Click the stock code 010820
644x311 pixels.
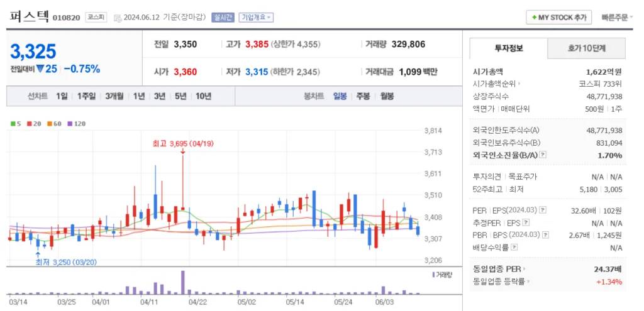(66, 18)
